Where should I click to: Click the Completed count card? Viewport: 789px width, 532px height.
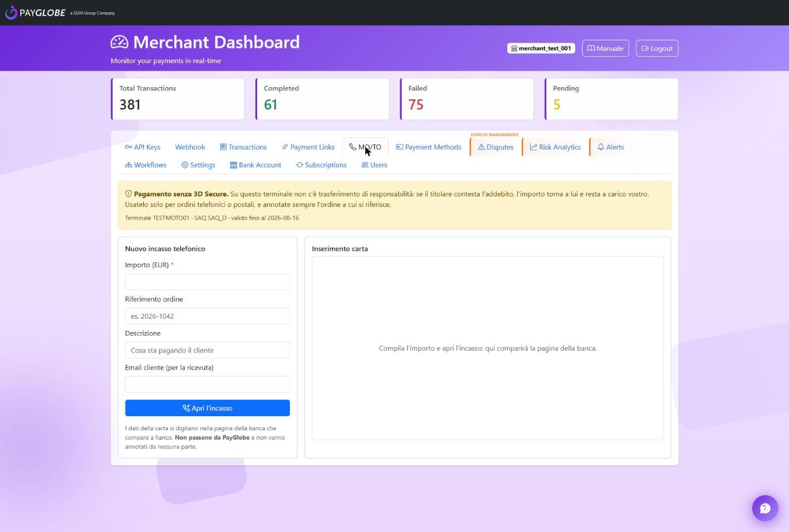pos(322,99)
